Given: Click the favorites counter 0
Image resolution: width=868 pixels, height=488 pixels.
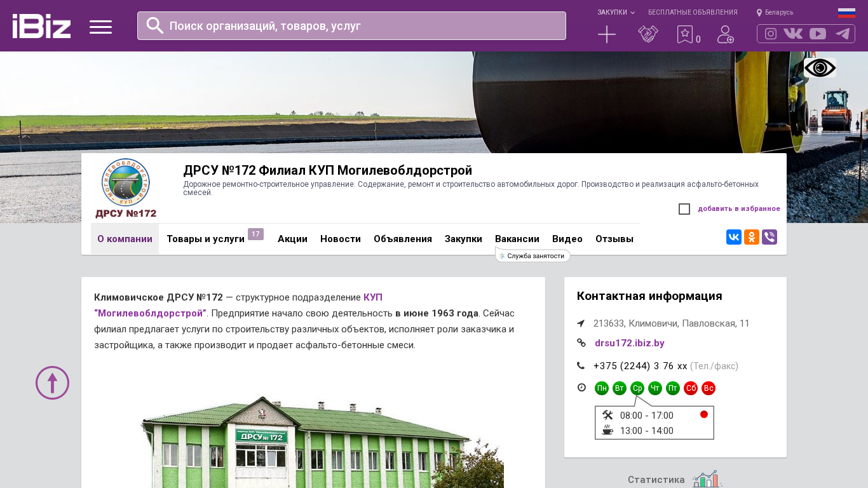Looking at the screenshot, I should coord(698,39).
